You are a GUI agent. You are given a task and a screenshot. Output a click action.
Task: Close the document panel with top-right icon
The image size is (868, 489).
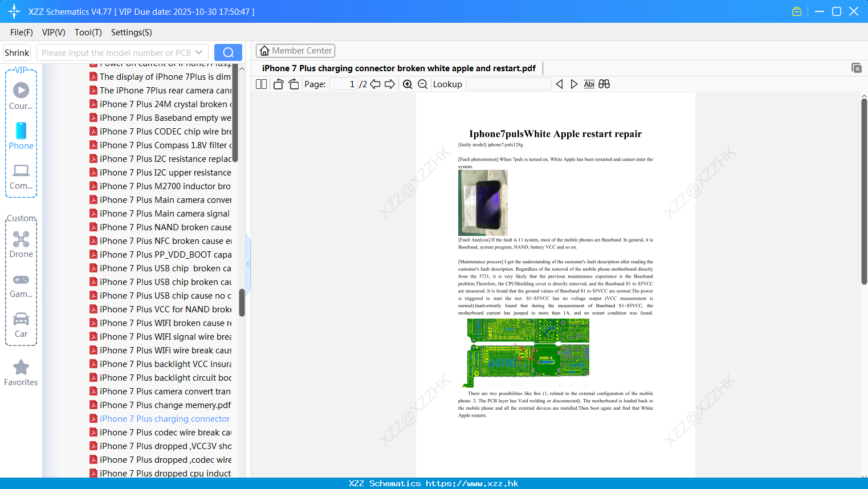pos(857,68)
